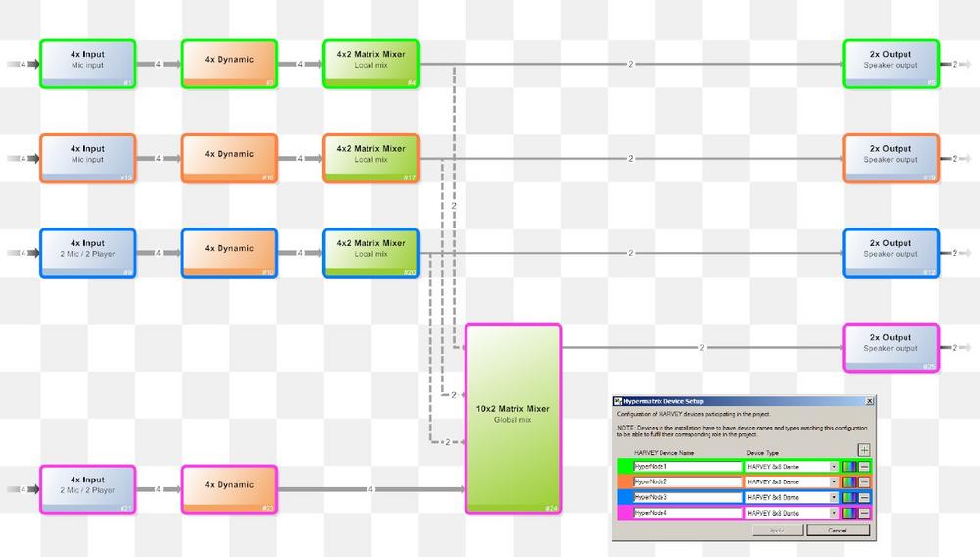Select the 10x2 Matrix Mixer Global mix block
This screenshot has width=980, height=557.
click(x=513, y=418)
